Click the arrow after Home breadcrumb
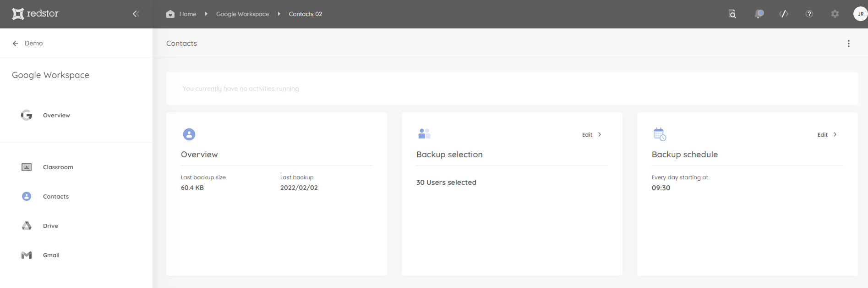 point(207,14)
